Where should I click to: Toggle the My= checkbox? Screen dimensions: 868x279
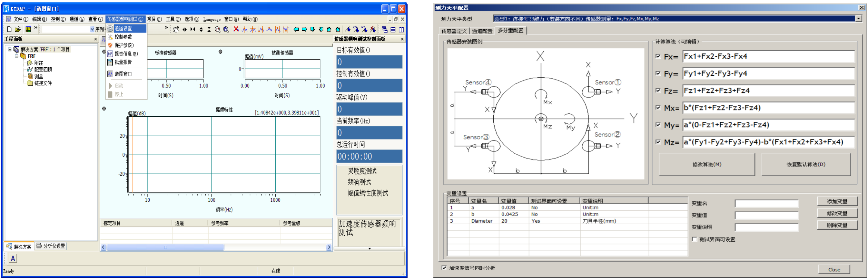click(x=658, y=125)
